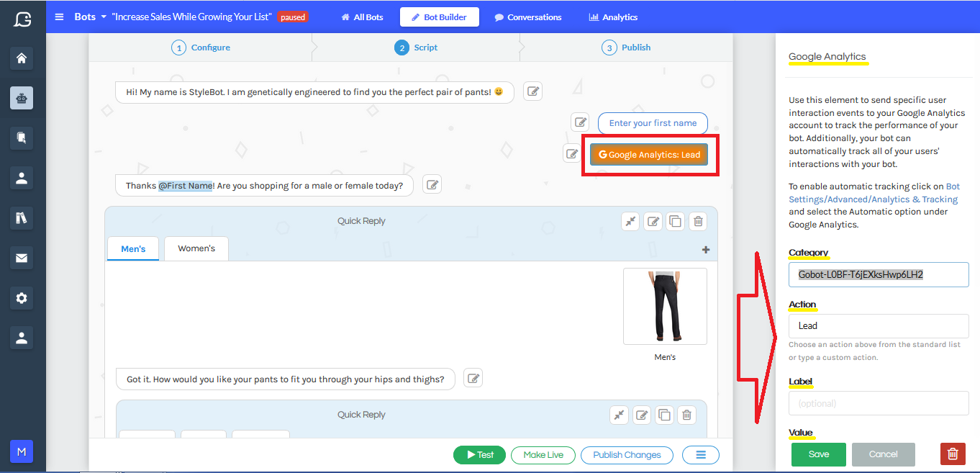
Task: Edit the second Quick Reply block
Action: click(x=642, y=415)
